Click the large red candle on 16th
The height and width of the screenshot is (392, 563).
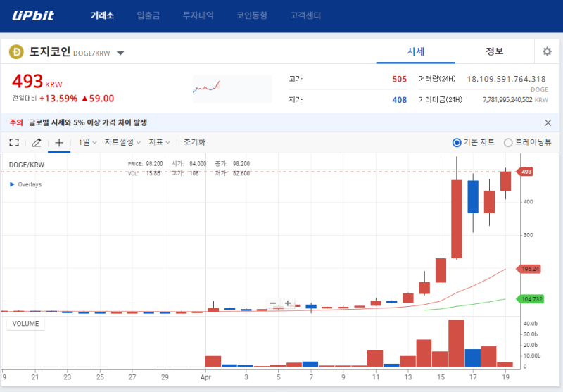456,219
